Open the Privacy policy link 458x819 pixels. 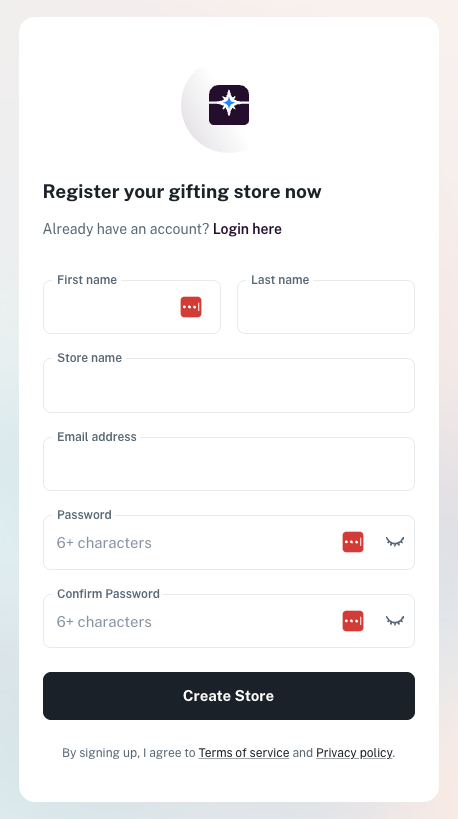(x=354, y=753)
